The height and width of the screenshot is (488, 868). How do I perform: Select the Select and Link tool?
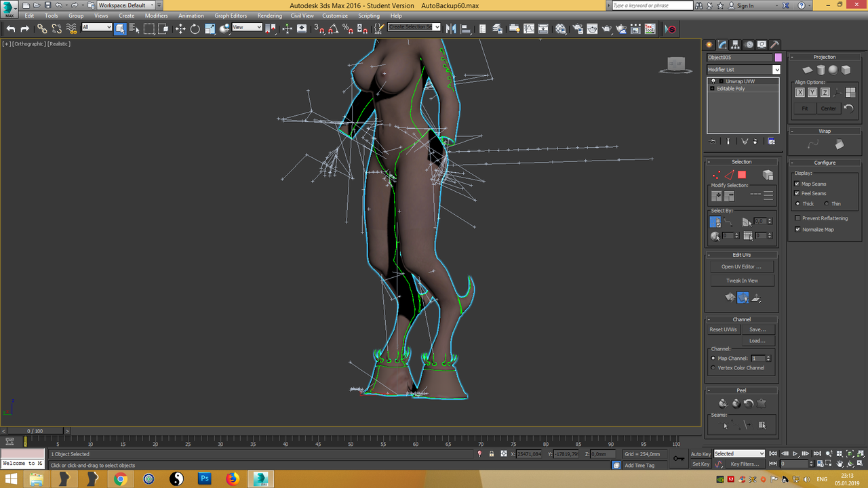(x=42, y=28)
